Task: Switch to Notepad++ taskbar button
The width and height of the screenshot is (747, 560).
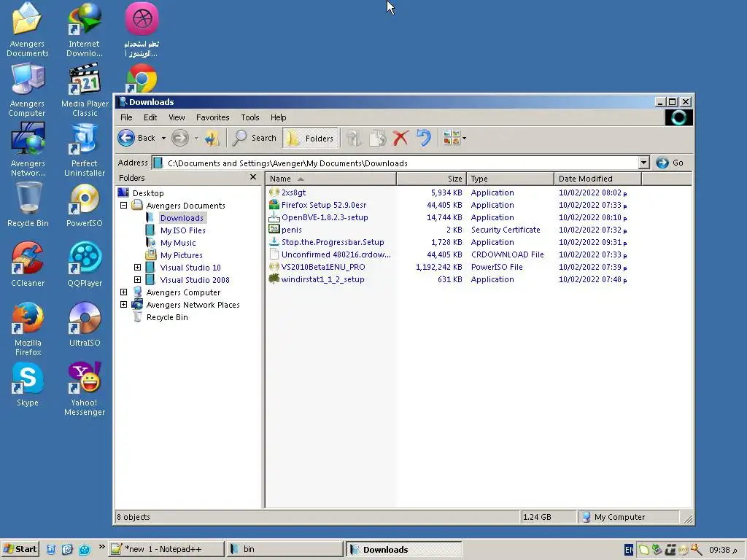Action: (x=166, y=549)
